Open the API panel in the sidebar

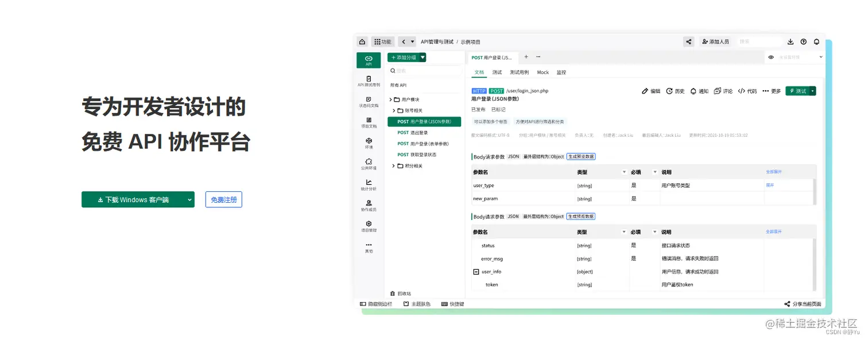368,60
